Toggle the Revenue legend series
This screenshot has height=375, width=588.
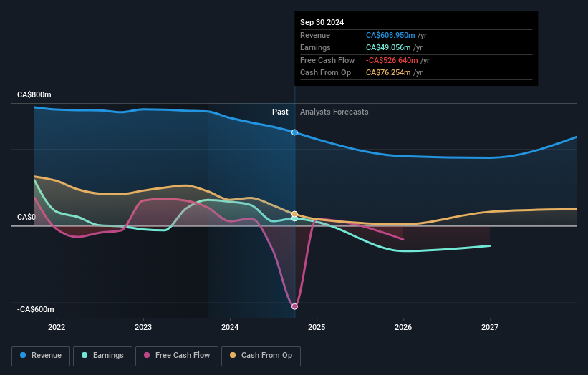tap(41, 356)
